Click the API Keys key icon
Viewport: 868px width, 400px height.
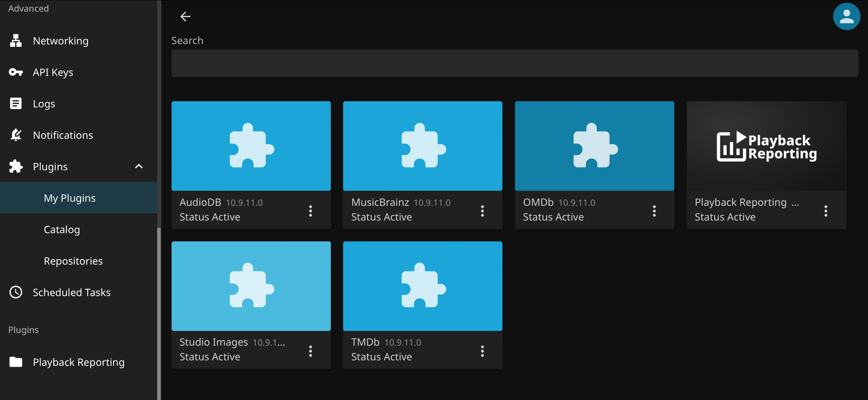coord(16,72)
